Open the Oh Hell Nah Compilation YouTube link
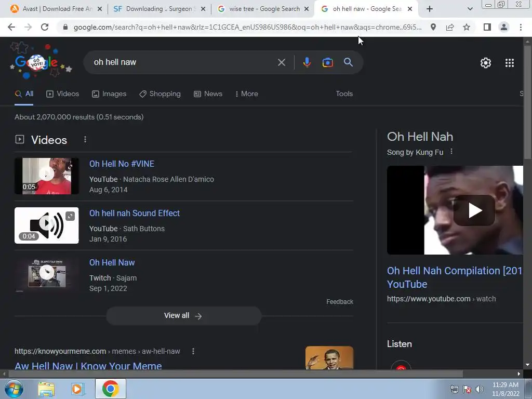Image resolution: width=532 pixels, height=399 pixels. (455, 277)
